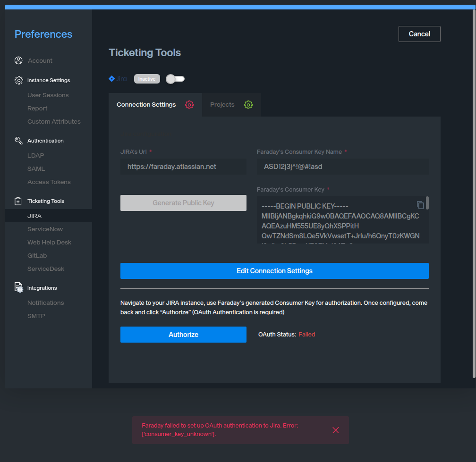Select GitLab under Ticketing Tools
Viewport: 476px width, 462px height.
coord(37,256)
